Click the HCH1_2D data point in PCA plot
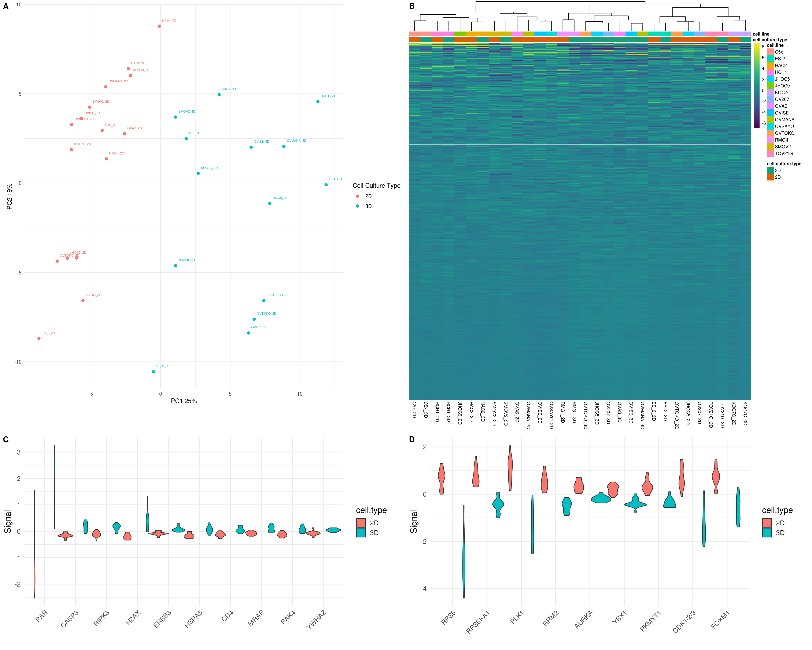The height and width of the screenshot is (650, 812). (159, 26)
